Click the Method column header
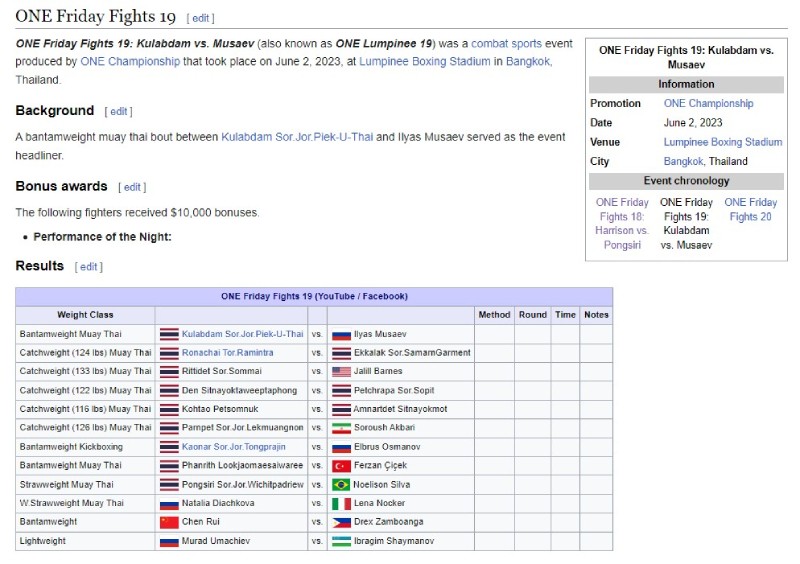The image size is (800, 564). pos(494,315)
